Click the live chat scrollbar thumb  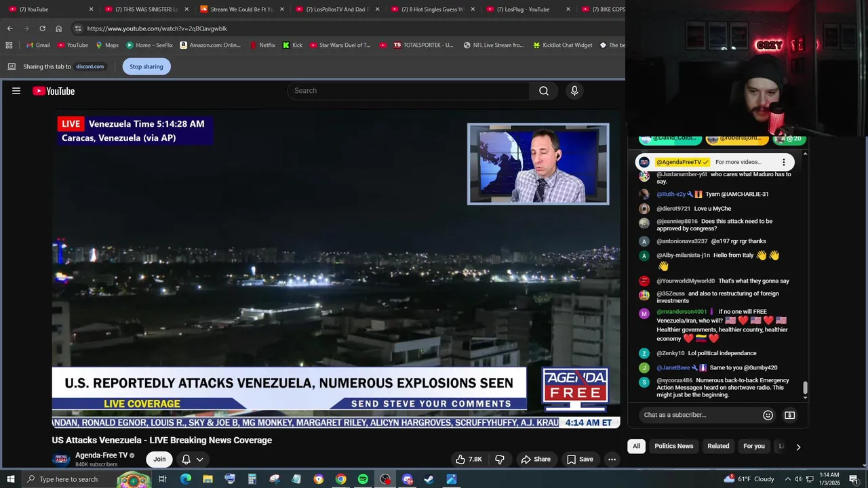pos(805,388)
